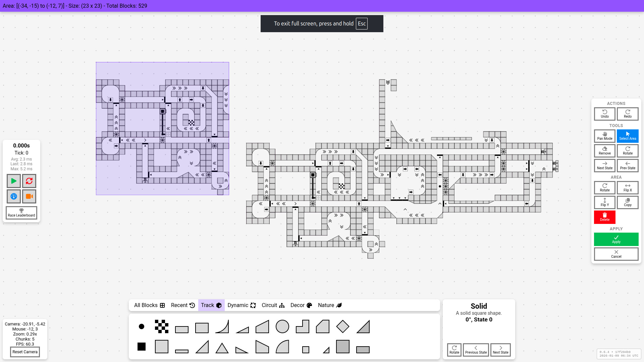Viewport: 644px width, 362px height.
Task: Toggle the Select Area mode off
Action: point(628,136)
